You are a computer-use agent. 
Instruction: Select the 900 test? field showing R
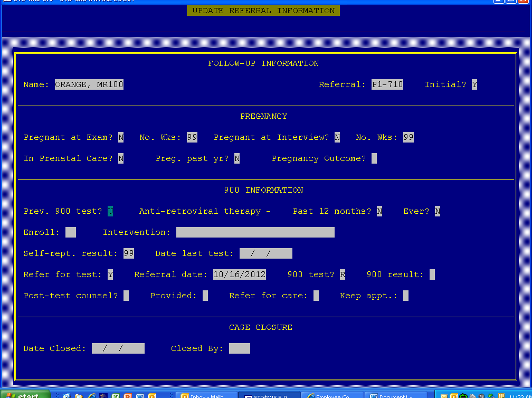[343, 274]
